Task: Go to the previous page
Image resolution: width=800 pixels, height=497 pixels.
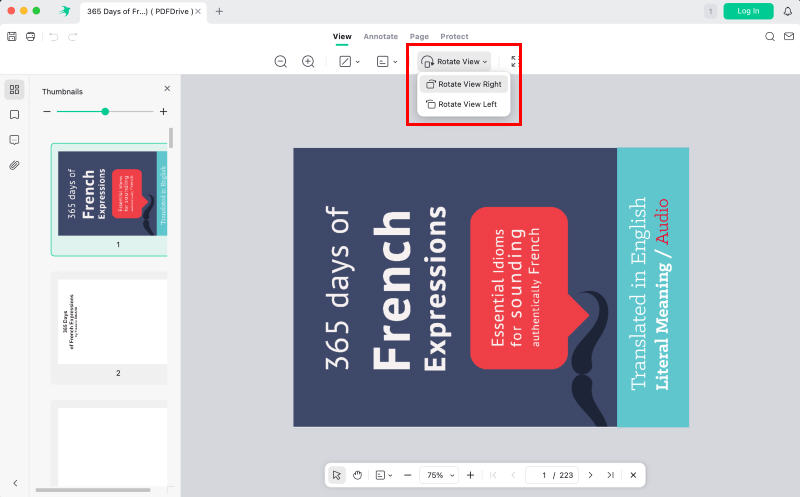Action: pos(513,475)
